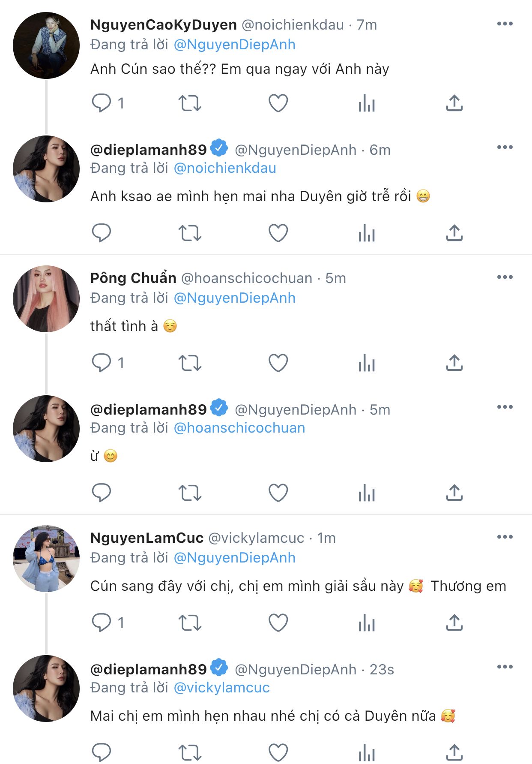Open @vickylamcuc mention link

pos(221,688)
